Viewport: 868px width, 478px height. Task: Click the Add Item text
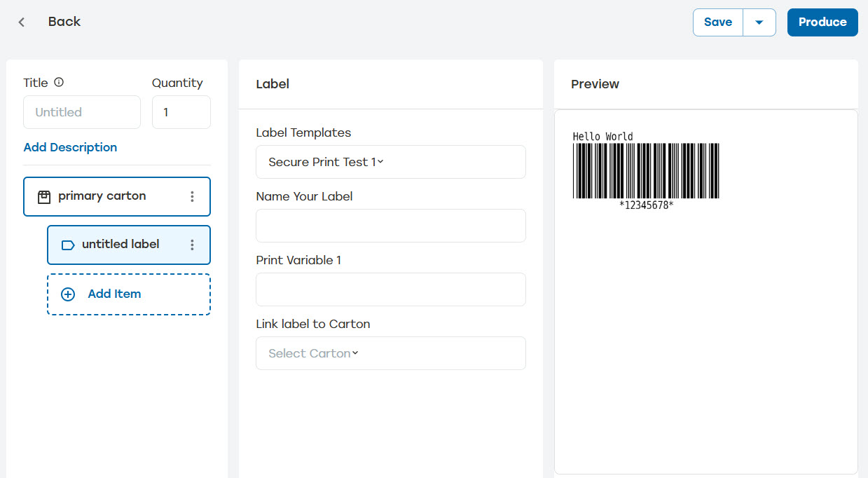point(114,294)
